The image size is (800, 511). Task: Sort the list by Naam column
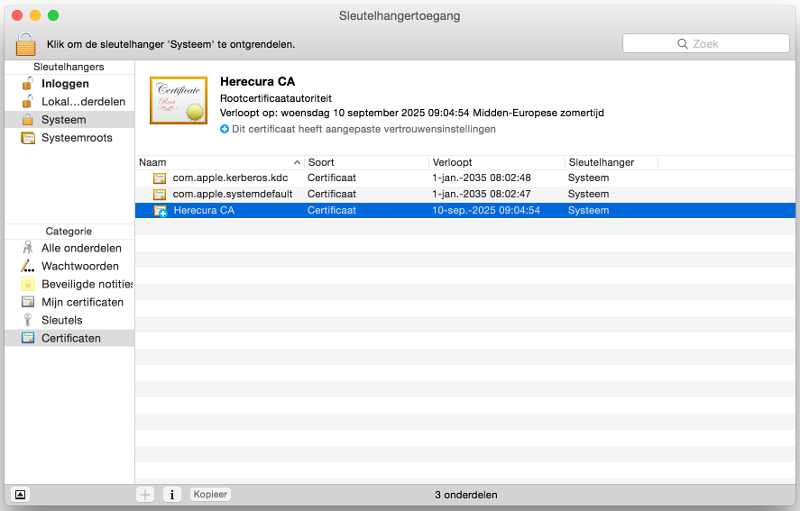point(215,162)
